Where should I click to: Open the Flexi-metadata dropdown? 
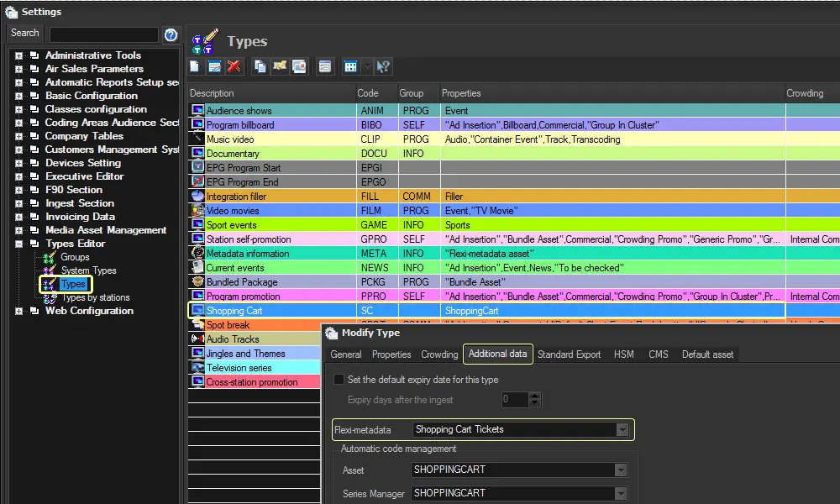[622, 429]
